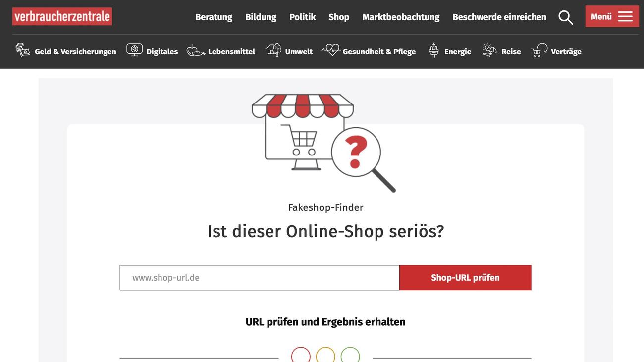Open the Verträge shopping cart icon

pyautogui.click(x=539, y=50)
